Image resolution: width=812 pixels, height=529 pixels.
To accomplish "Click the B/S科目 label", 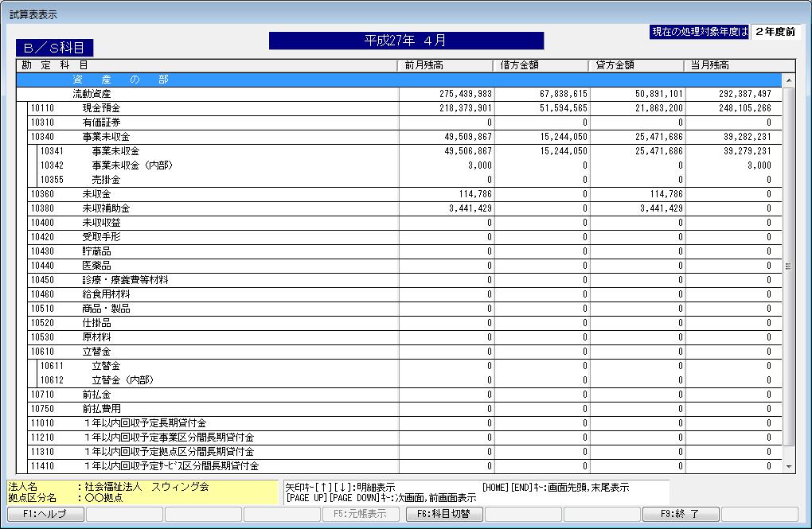I will (x=55, y=49).
